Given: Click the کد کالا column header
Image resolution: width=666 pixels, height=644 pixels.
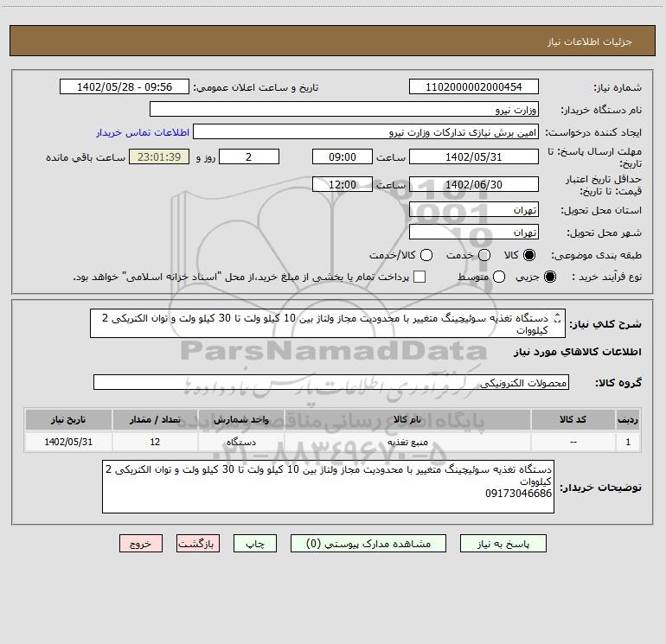Looking at the screenshot, I should click(x=573, y=419).
